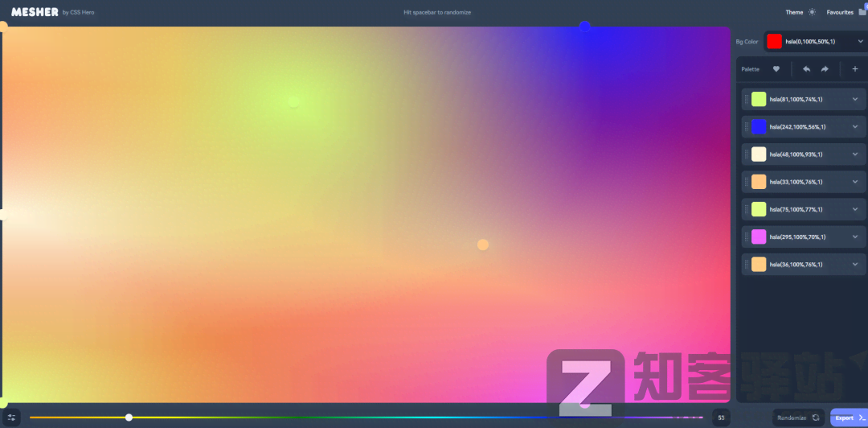Click the redo arrow in Palette bar

click(x=825, y=69)
